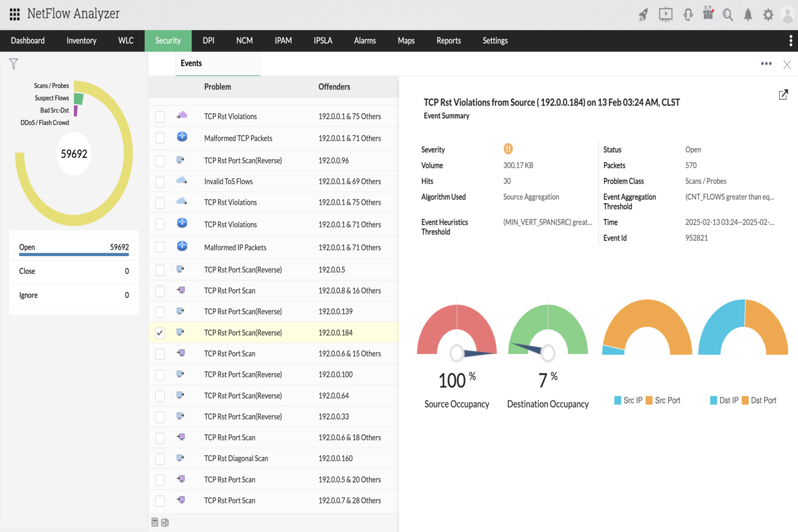
Task: Click the Destination Occupancy gauge
Action: [548, 330]
